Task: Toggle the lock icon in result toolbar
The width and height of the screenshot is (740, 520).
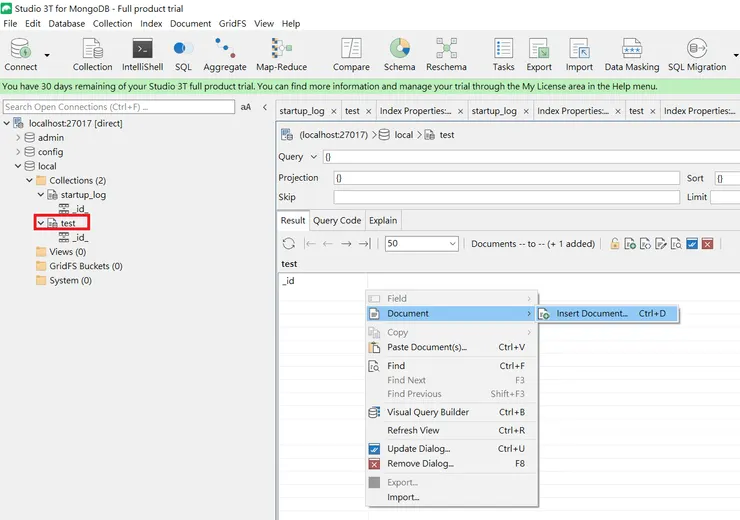Action: click(x=615, y=243)
